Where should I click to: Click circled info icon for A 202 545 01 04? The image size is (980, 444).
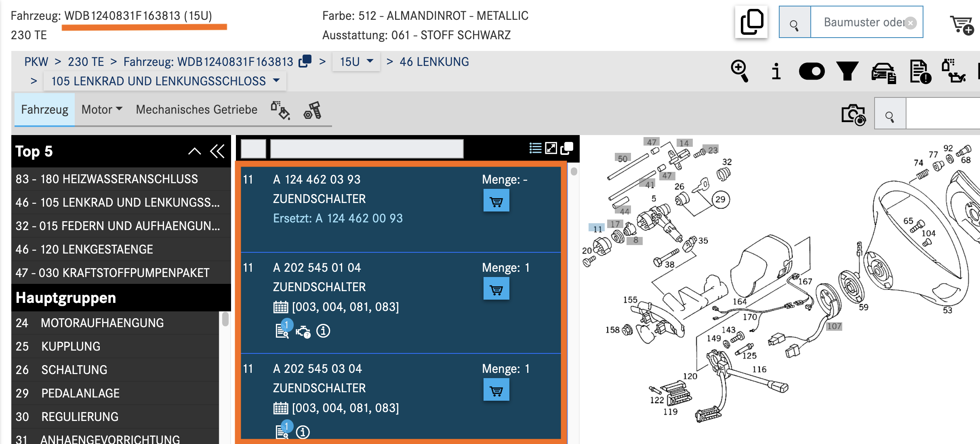tap(323, 331)
